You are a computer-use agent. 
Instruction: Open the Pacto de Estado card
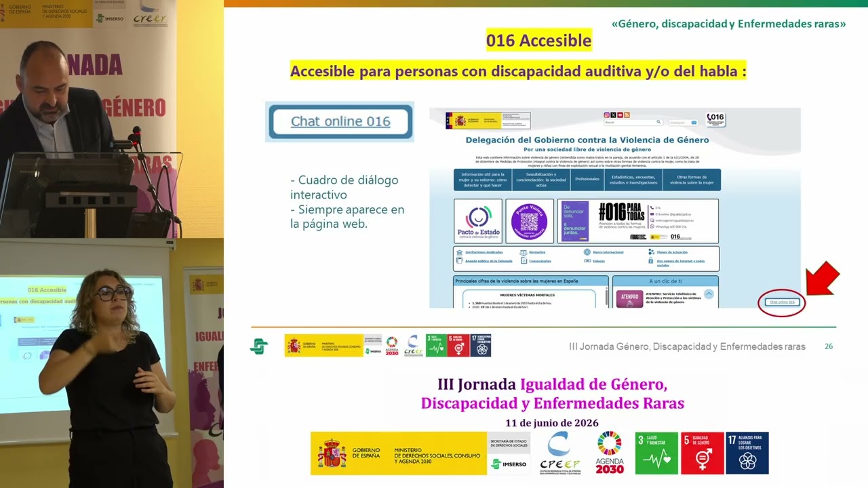478,221
